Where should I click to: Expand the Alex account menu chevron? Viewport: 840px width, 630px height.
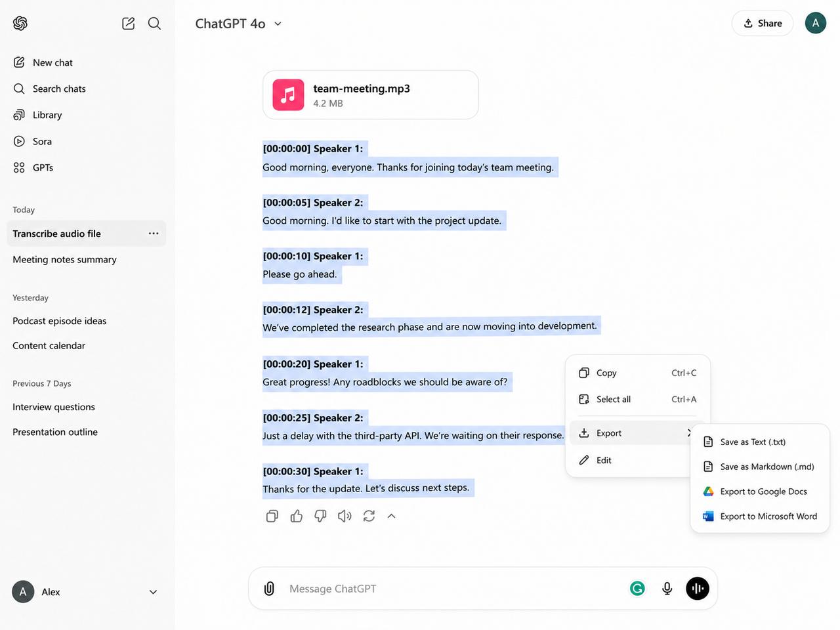tap(153, 592)
